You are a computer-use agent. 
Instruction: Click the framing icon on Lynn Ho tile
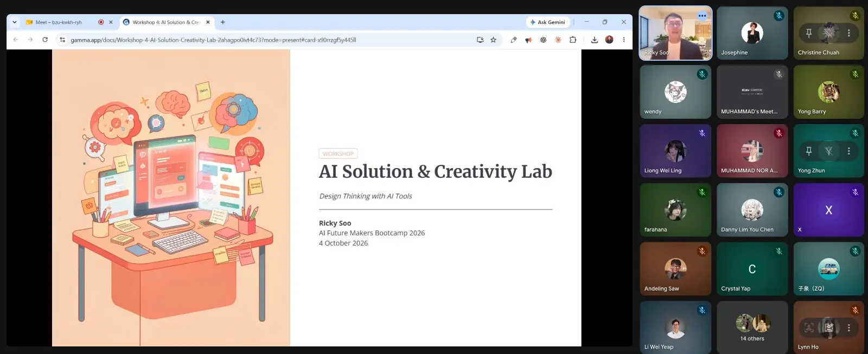tap(809, 327)
